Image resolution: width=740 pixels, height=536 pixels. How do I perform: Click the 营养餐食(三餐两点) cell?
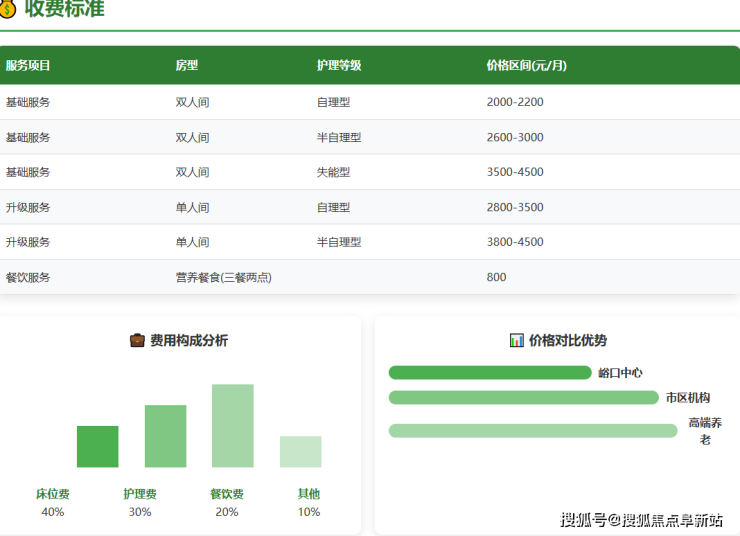[x=224, y=277]
